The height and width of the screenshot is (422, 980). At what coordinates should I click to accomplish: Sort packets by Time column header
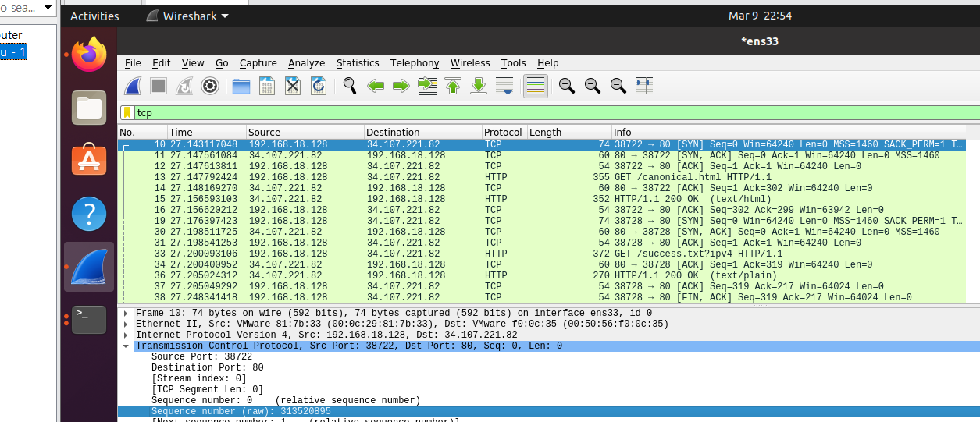coord(206,132)
